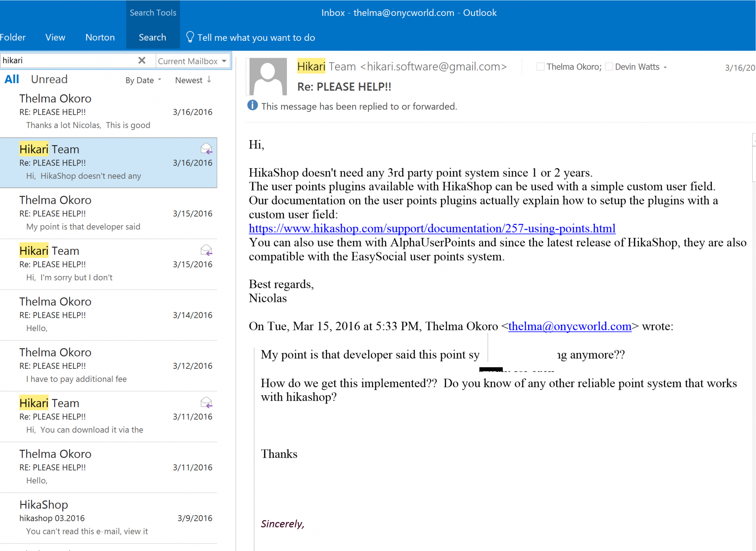Check the Thelma Okoro recipient box
Image resolution: width=756 pixels, height=551 pixels.
click(x=541, y=67)
